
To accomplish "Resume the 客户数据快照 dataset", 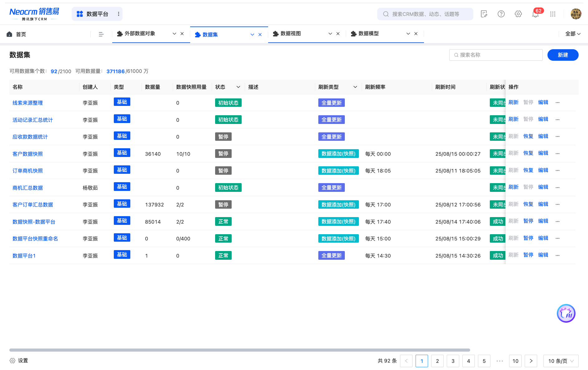I will (x=528, y=153).
